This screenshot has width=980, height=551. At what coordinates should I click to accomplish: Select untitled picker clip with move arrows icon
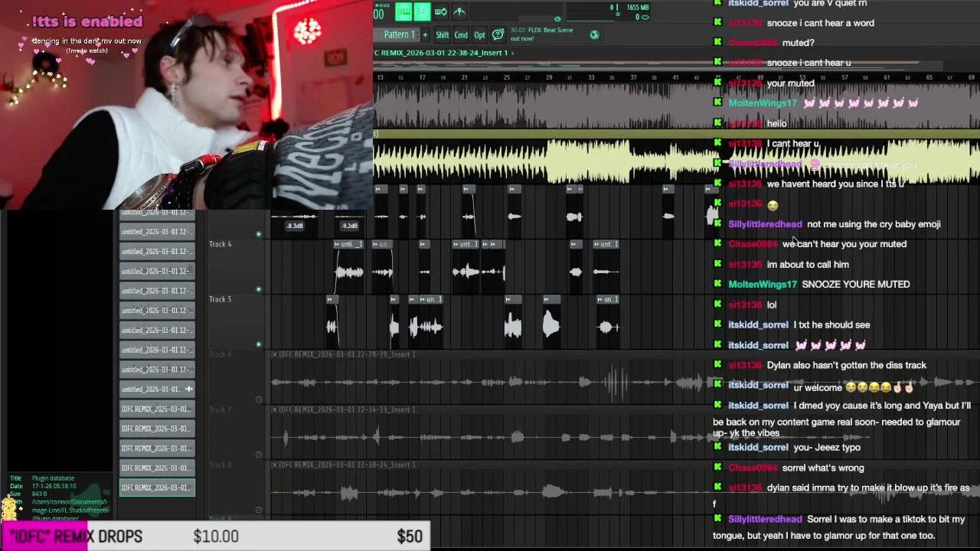point(157,389)
